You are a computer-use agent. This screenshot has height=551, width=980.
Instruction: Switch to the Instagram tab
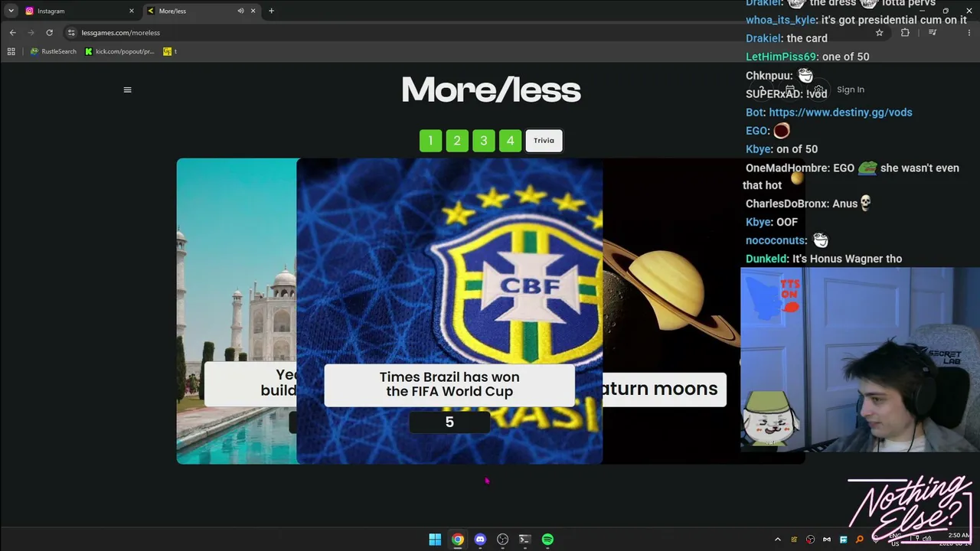(80, 11)
